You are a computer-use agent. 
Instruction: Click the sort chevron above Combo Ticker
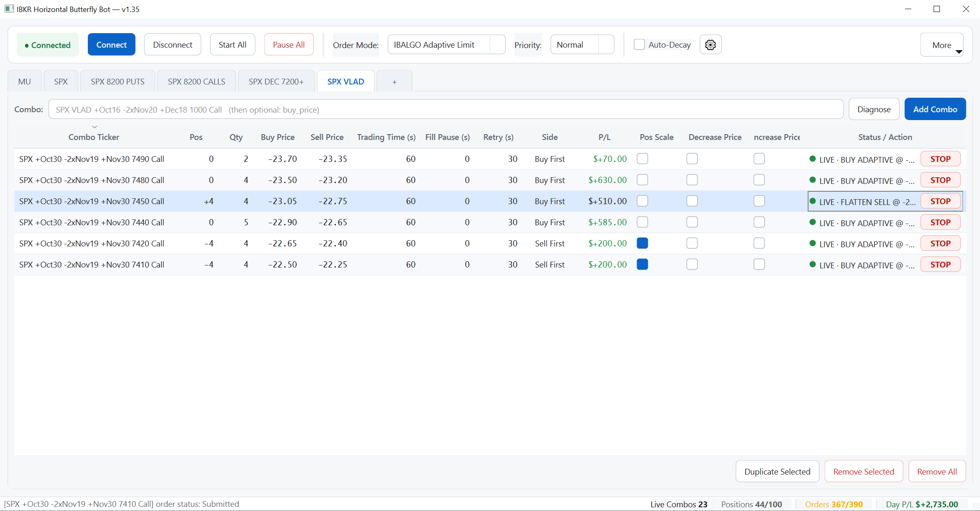[94, 127]
